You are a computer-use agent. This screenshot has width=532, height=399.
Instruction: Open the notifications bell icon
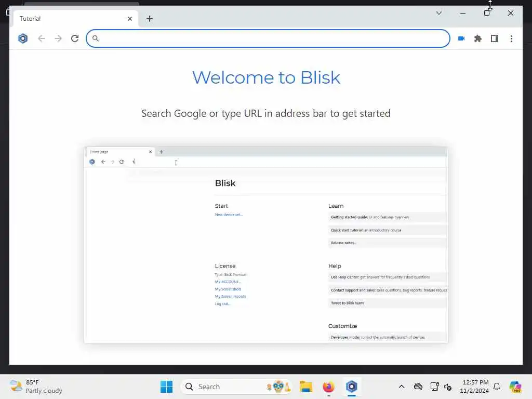(x=497, y=387)
